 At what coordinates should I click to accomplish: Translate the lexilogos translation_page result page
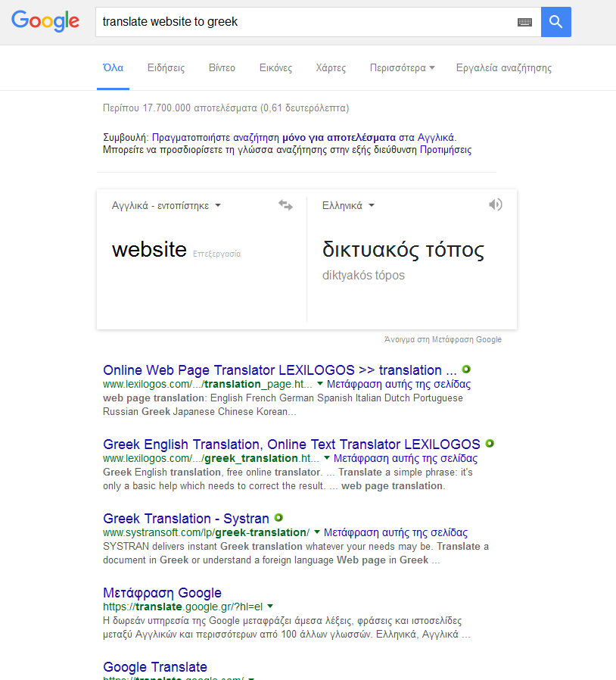coord(399,384)
